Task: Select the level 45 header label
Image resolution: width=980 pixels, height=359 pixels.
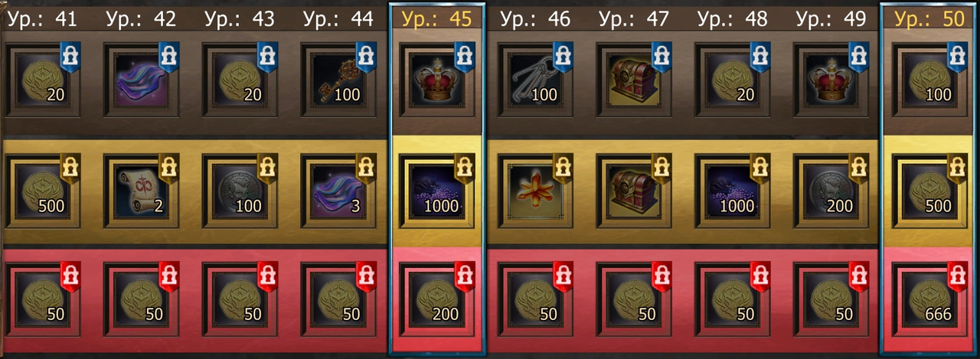Action: (437, 18)
